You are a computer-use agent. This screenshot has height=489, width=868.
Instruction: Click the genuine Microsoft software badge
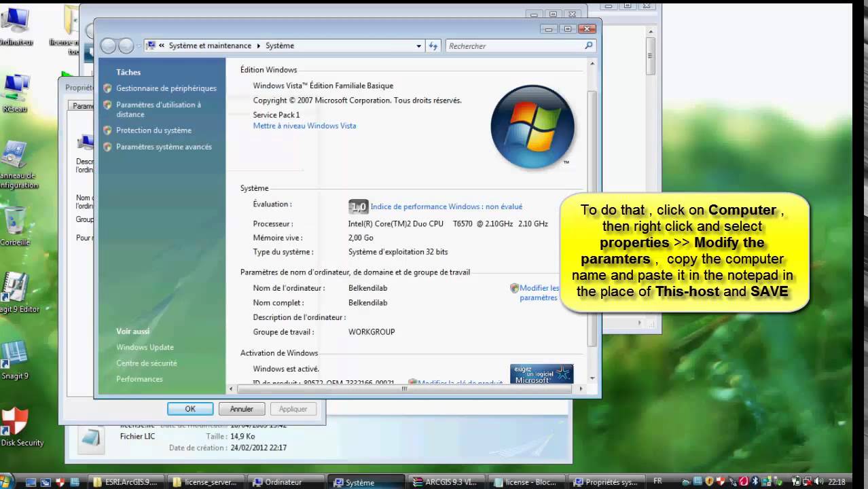click(x=541, y=374)
